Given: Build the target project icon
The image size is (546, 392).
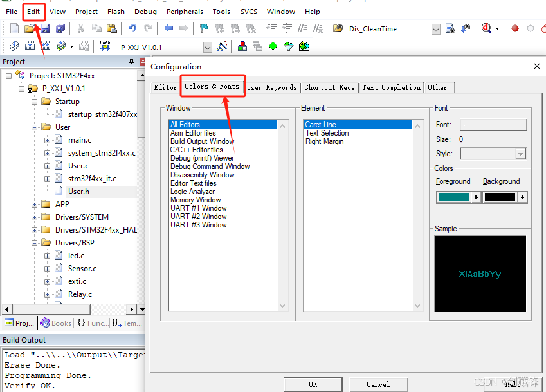Looking at the screenshot, I should [x=30, y=46].
